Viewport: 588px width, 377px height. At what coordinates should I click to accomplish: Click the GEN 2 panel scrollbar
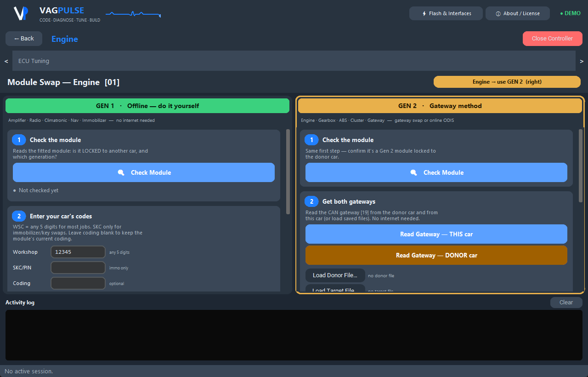tap(581, 166)
